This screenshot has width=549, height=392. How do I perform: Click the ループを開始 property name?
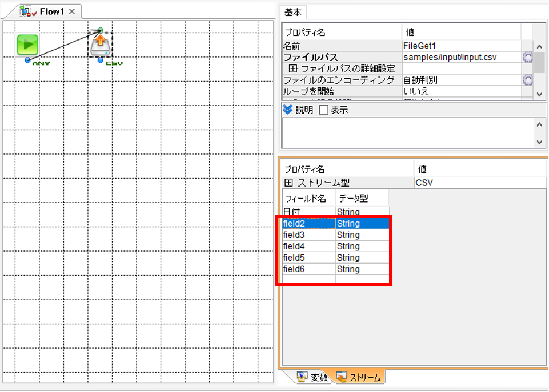point(308,92)
